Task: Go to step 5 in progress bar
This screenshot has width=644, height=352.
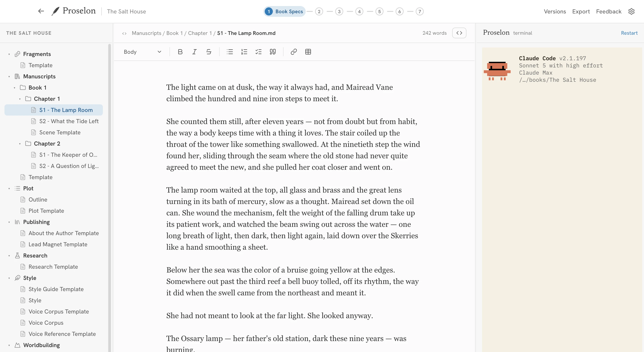Action: pyautogui.click(x=379, y=11)
